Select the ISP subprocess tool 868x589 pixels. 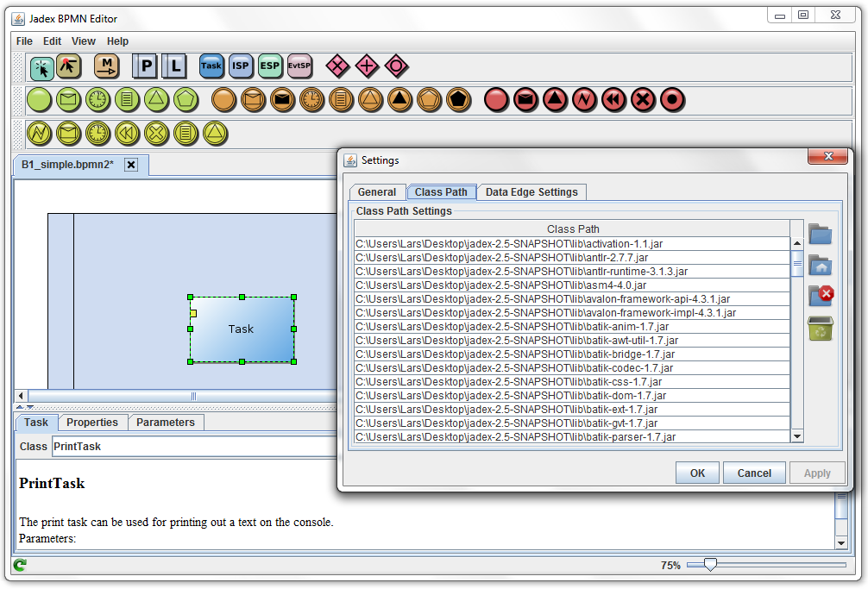[241, 66]
